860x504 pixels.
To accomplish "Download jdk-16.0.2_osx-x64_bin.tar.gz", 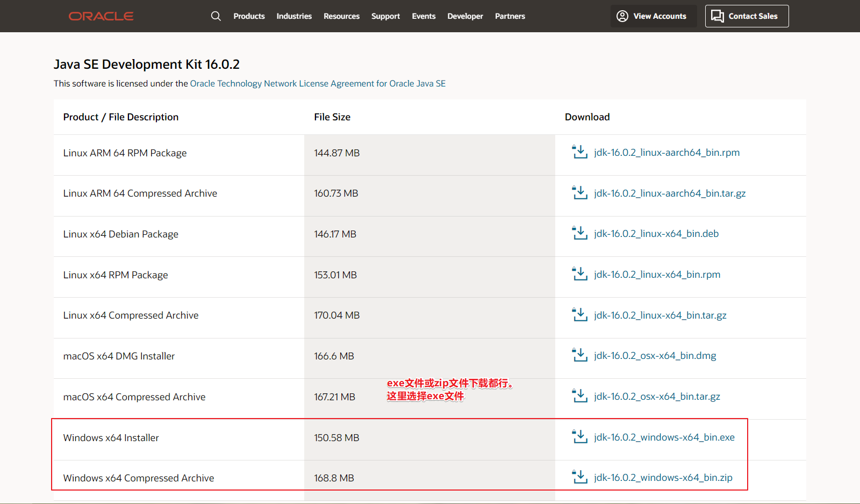I will 657,397.
